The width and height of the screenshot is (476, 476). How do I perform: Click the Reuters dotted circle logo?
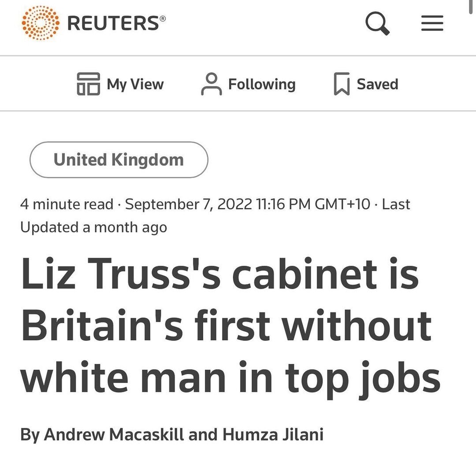click(x=40, y=23)
